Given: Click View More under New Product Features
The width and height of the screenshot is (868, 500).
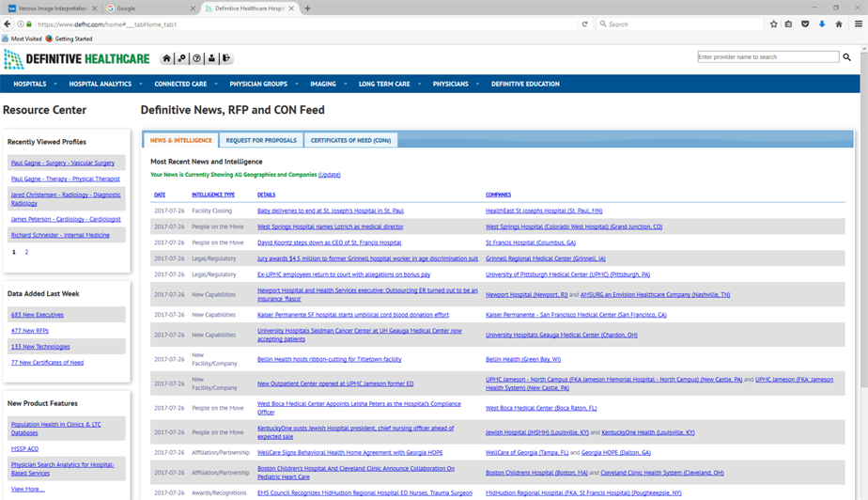Looking at the screenshot, I should click(27, 489).
